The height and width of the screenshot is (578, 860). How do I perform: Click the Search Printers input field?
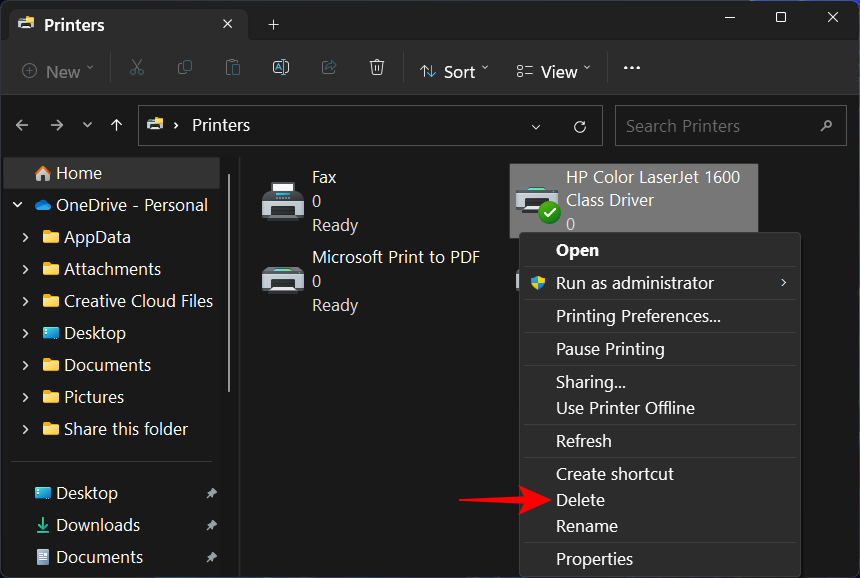715,126
